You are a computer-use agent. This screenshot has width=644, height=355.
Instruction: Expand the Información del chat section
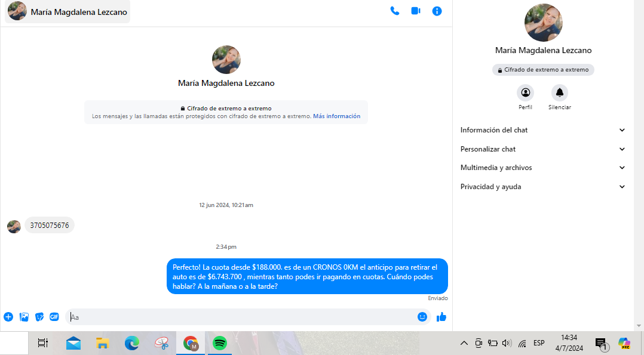click(542, 130)
